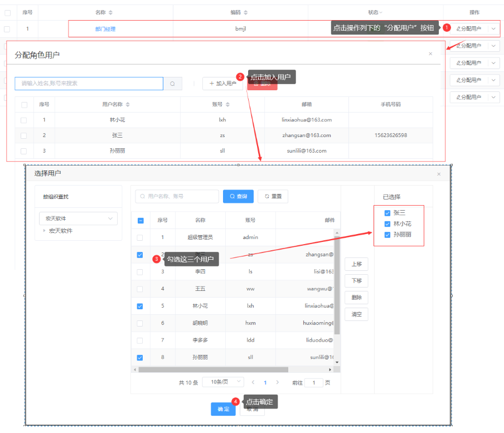Image resolution: width=504 pixels, height=433 pixels.
Task: Sort the role table by 名称 column
Action: click(x=110, y=12)
